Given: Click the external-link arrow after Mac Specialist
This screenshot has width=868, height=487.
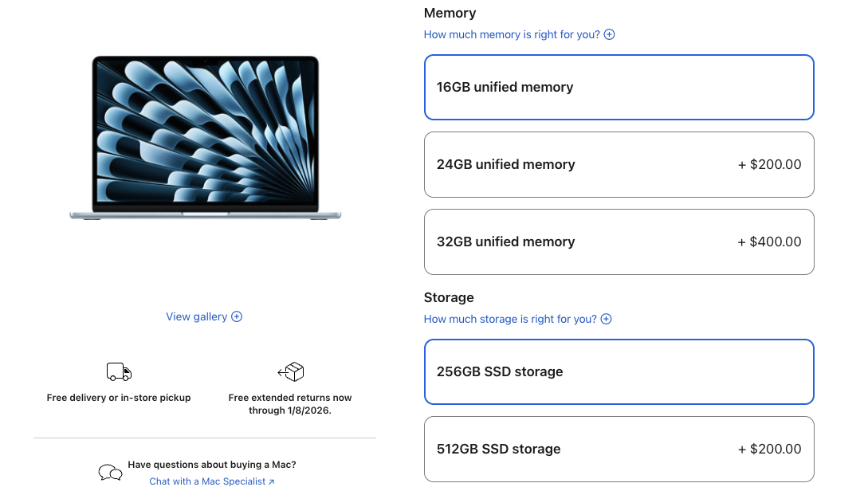Looking at the screenshot, I should (270, 481).
